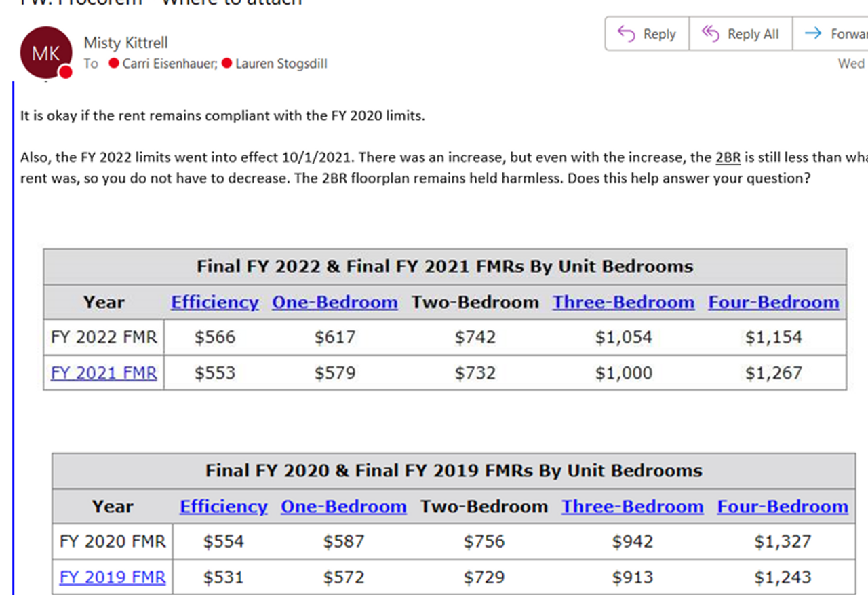Viewport: 868px width, 595px height.
Task: Follow Four-Bedroom link in FY 2020 table
Action: tap(782, 507)
